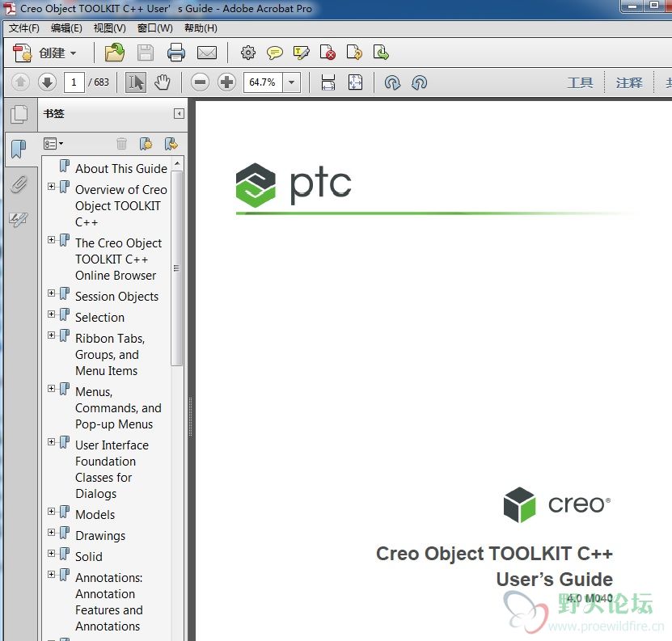Click the expand current bookmark icon

(171, 144)
